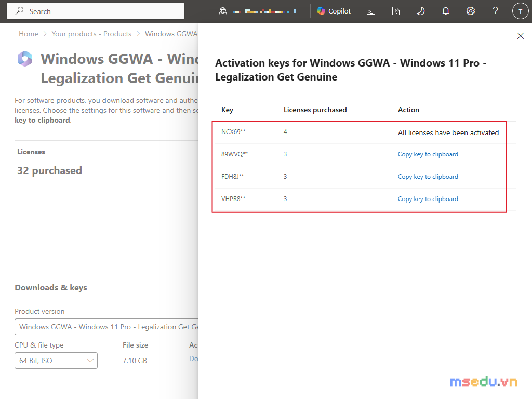Toggle dark mode with the moon icon
Image resolution: width=532 pixels, height=399 pixels.
point(420,11)
